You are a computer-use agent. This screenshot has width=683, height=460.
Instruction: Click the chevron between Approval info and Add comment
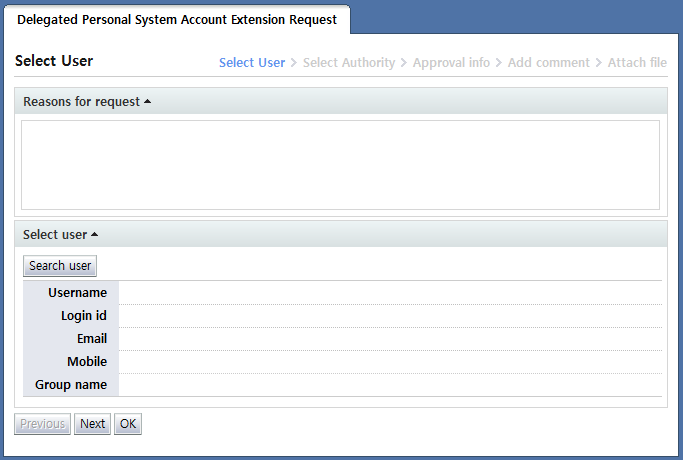coord(499,63)
